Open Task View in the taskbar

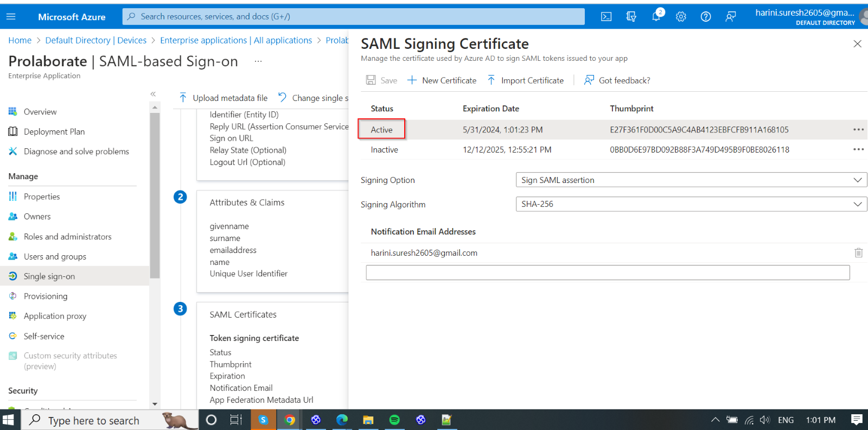(236, 420)
